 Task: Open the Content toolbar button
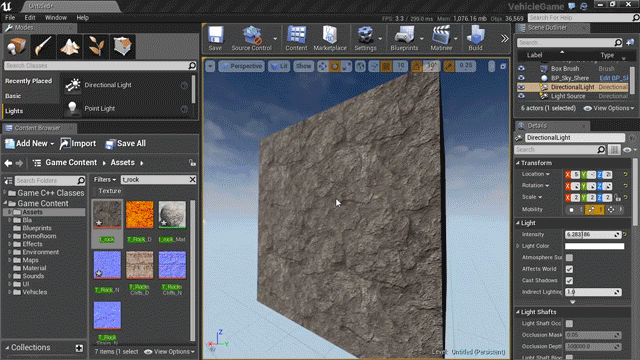296,38
